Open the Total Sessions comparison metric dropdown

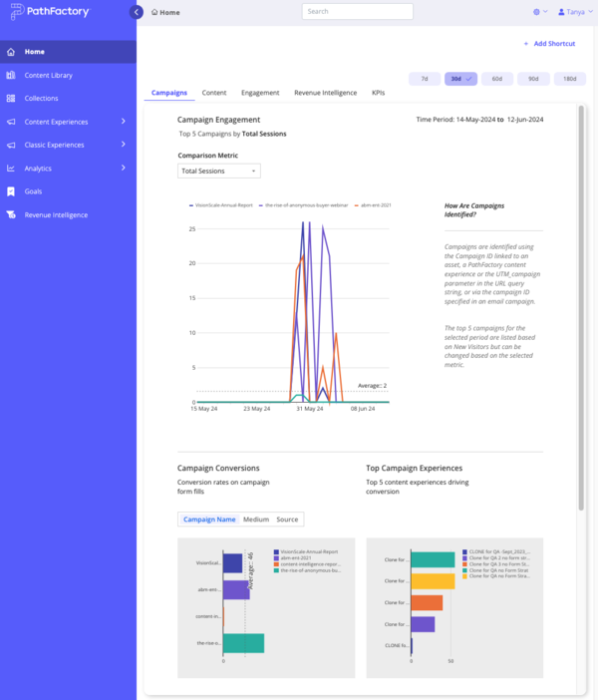click(x=219, y=171)
